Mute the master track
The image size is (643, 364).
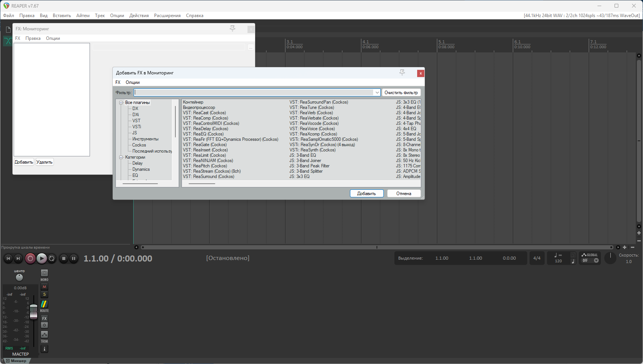(44, 287)
